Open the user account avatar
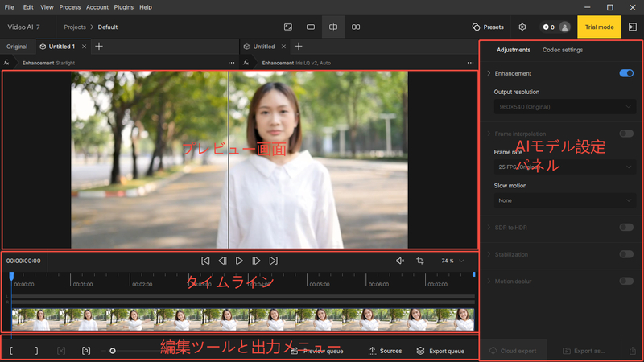Viewport: 644px width, 362px height. click(565, 27)
